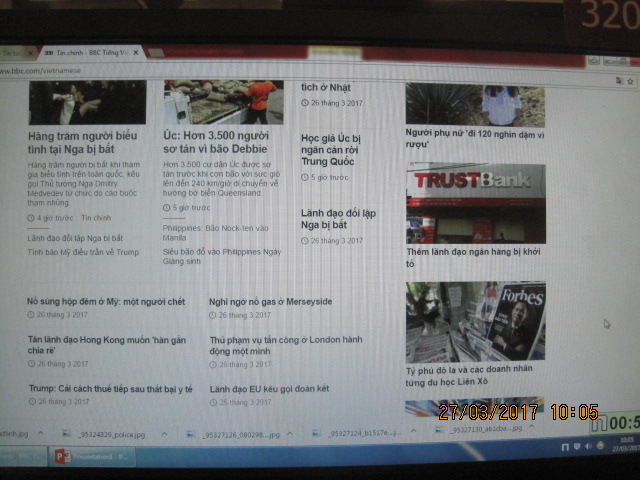Expand options for _95327126_080298 download

[290, 433]
